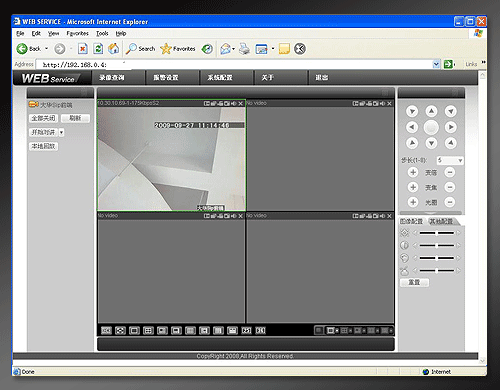Collapse the right PTZ panel via header icon
The image size is (500, 390).
(455, 92)
